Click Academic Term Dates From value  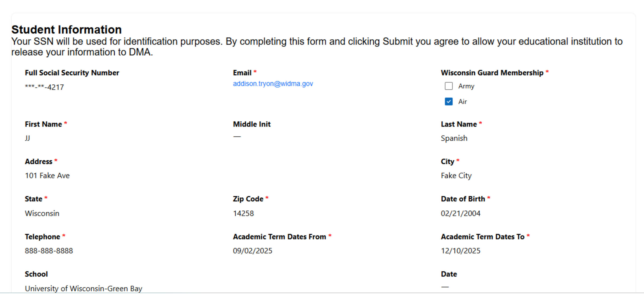click(x=253, y=251)
